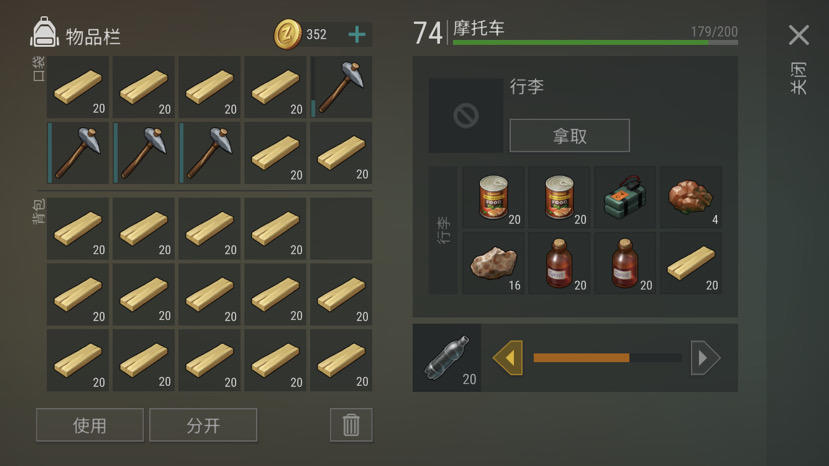
Task: Select the green C4 explosive pack
Action: click(x=625, y=197)
